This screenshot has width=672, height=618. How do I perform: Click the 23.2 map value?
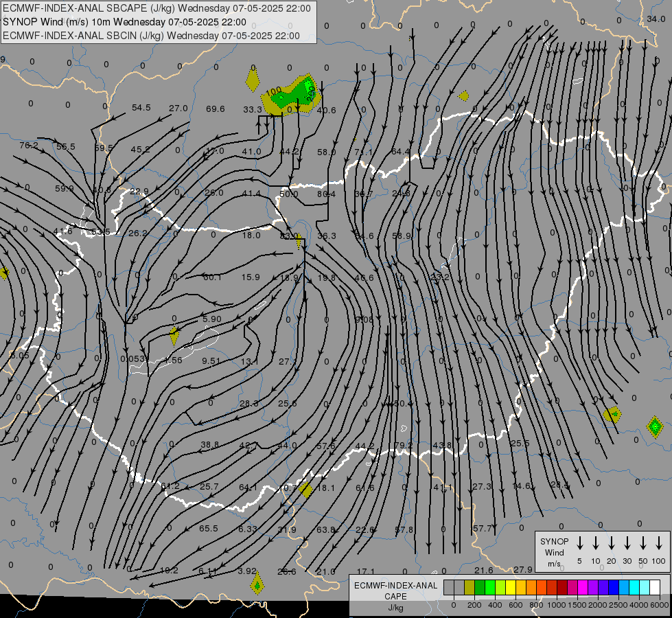click(x=440, y=277)
